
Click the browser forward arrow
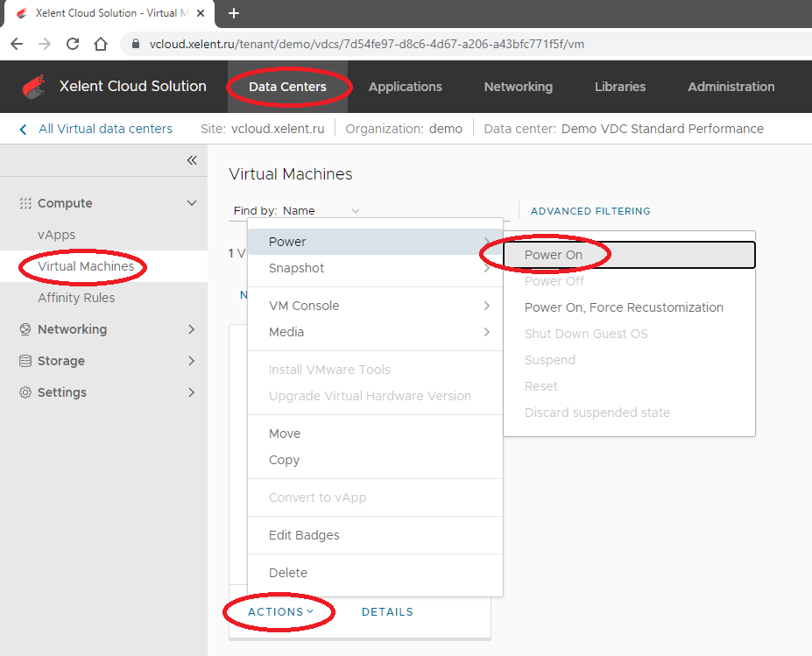pyautogui.click(x=45, y=44)
